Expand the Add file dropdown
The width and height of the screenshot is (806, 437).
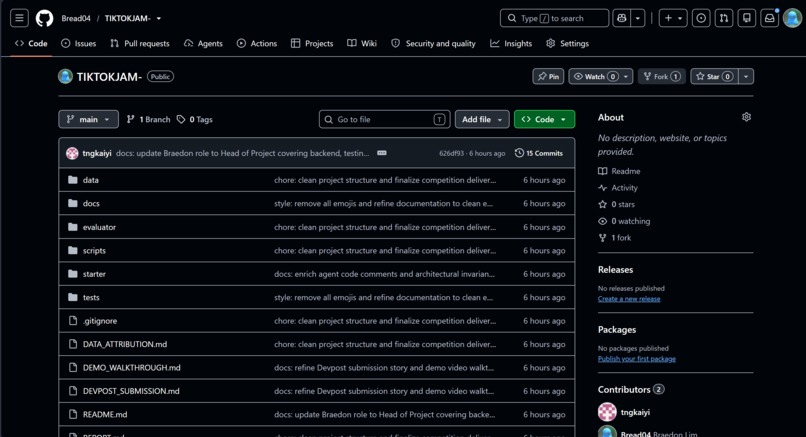coord(482,119)
